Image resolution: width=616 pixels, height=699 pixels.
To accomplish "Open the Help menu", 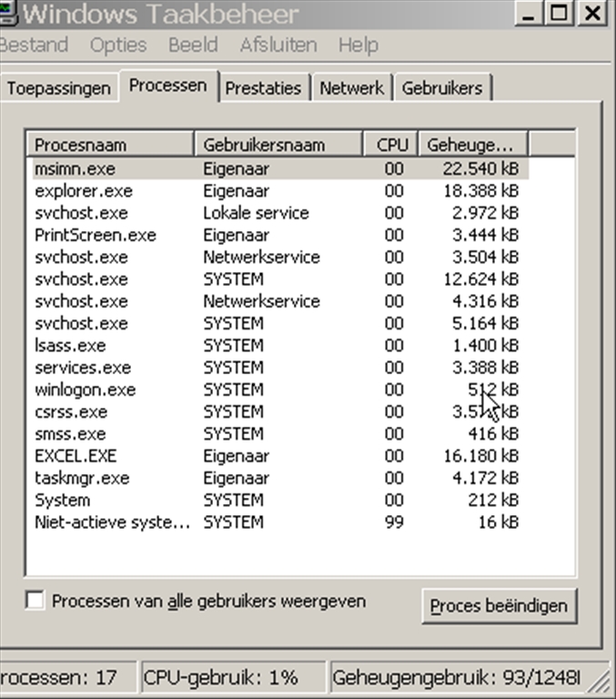I will click(358, 45).
